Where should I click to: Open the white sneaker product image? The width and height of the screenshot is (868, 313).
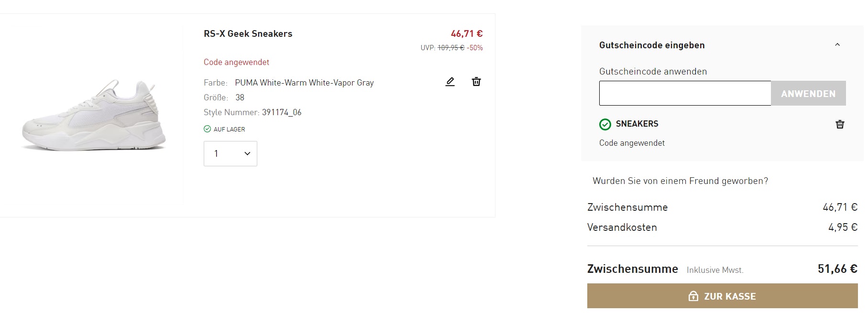[x=94, y=115]
